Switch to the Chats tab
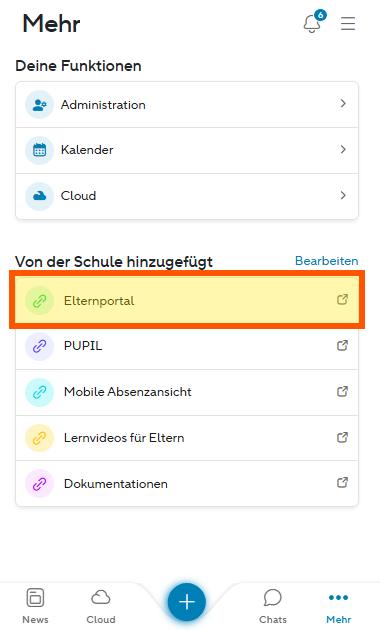The image size is (380, 631). tap(273, 606)
